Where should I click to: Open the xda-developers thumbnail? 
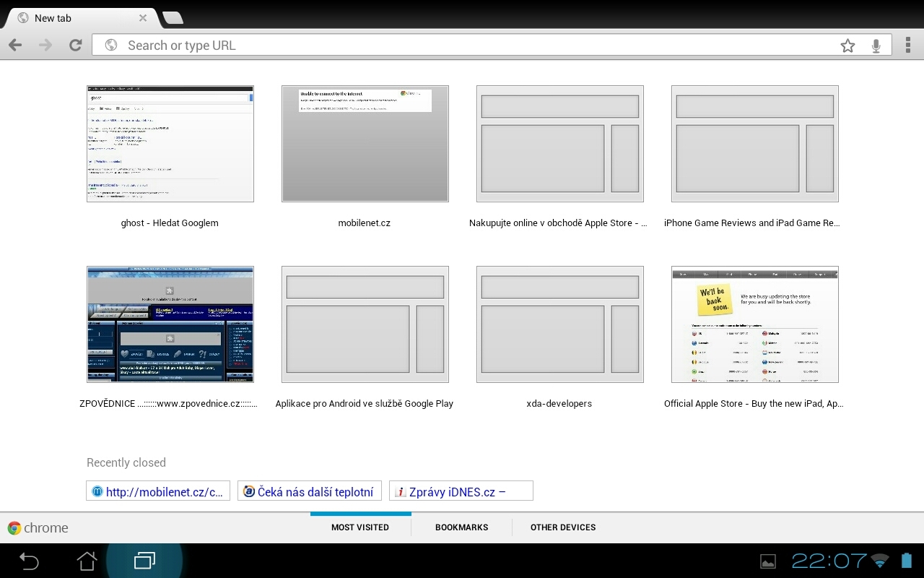click(559, 324)
